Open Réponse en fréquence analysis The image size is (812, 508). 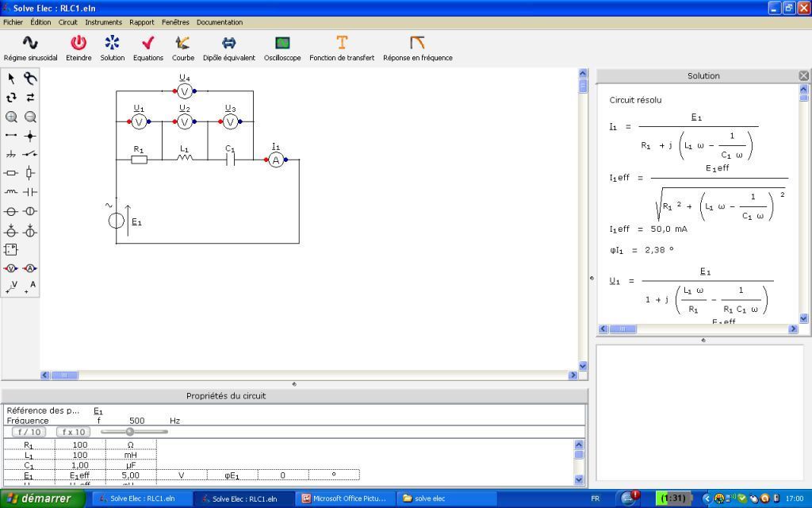tap(417, 43)
